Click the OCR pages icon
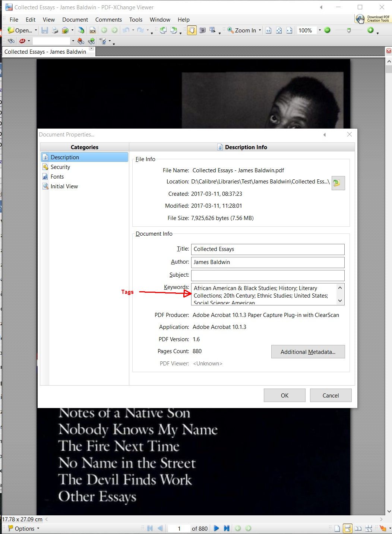This screenshot has width=392, height=534. pyautogui.click(x=93, y=30)
